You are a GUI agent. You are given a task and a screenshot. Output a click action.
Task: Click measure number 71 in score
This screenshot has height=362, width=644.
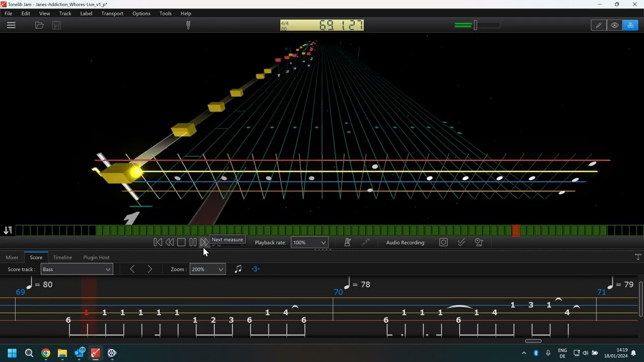pyautogui.click(x=601, y=292)
